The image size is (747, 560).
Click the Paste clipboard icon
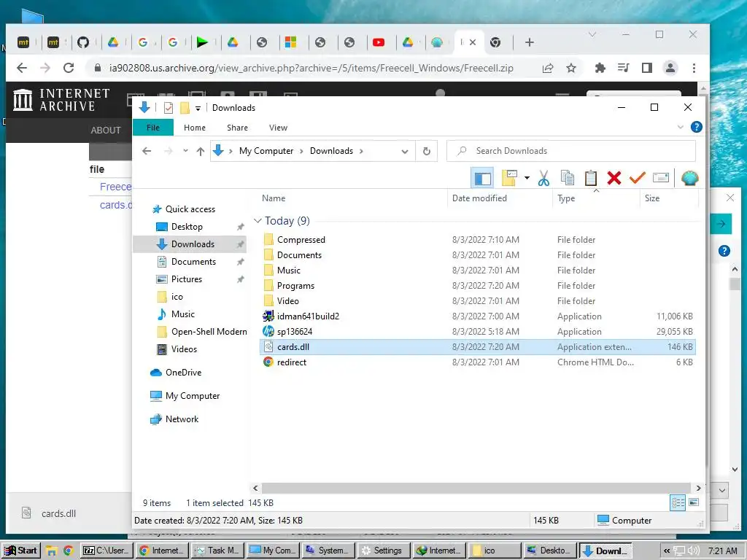click(591, 178)
